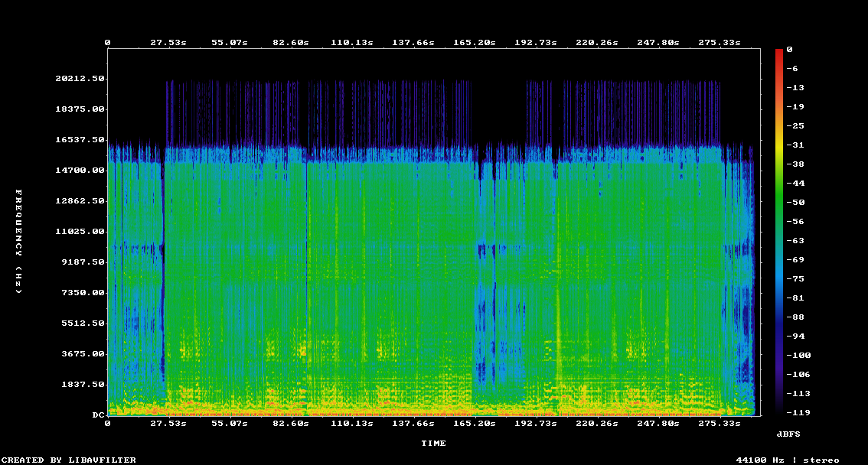Image resolution: width=868 pixels, height=465 pixels.
Task: Select the 275.33s marker on top time axis
Action: (720, 43)
